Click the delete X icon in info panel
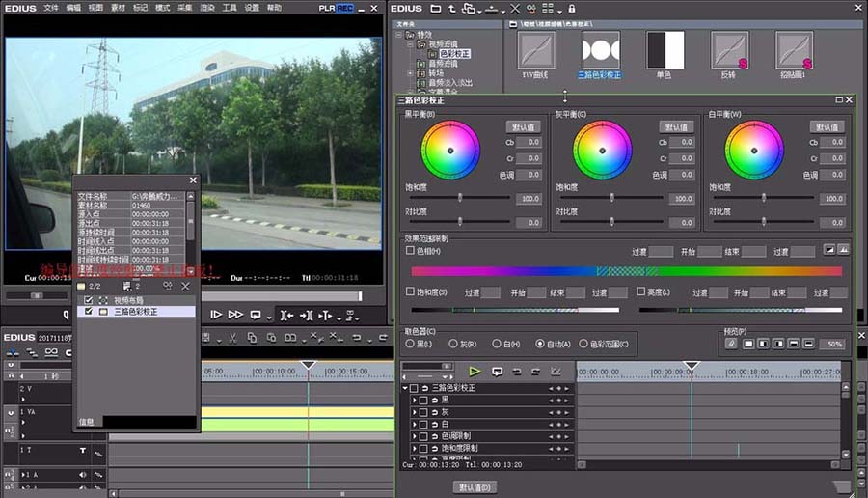The width and height of the screenshot is (868, 498). coord(185,286)
